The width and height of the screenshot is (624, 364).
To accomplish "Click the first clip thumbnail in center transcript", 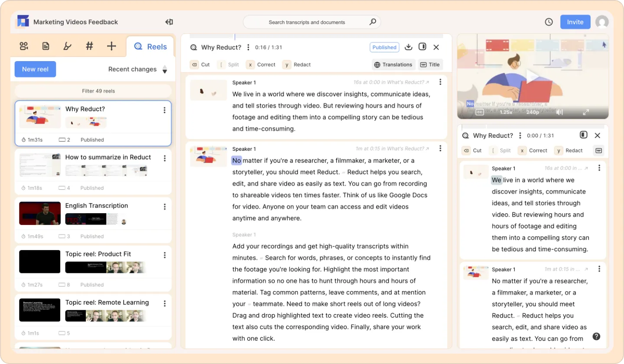I will click(208, 90).
